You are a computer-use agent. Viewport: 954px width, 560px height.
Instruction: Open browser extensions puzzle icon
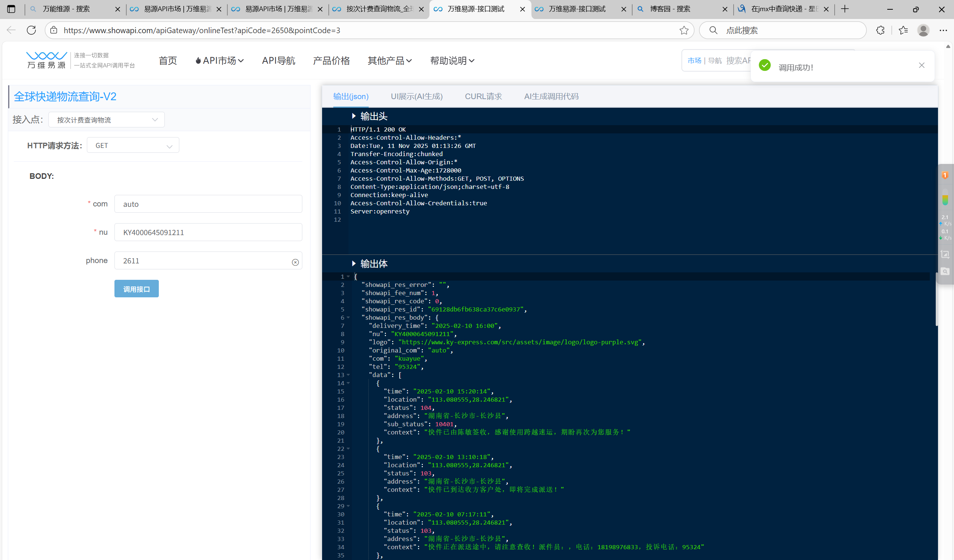pyautogui.click(x=880, y=30)
